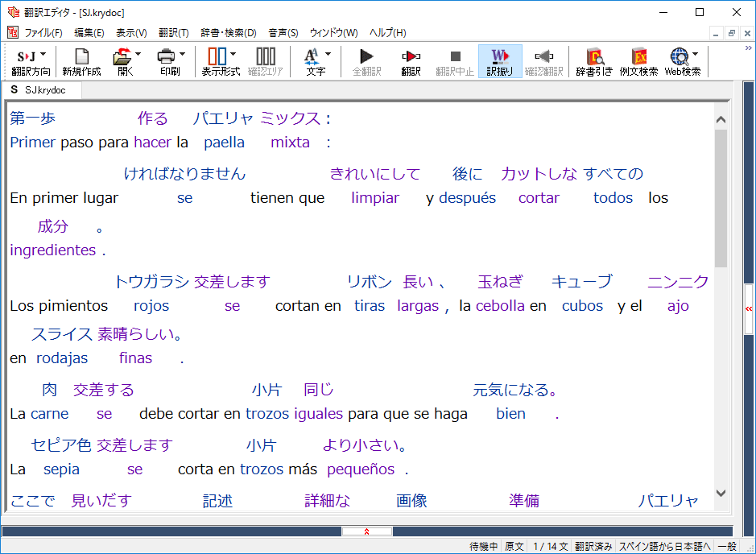Click the Japanese gloss 'セピア色'
756x554 pixels.
tap(61, 445)
